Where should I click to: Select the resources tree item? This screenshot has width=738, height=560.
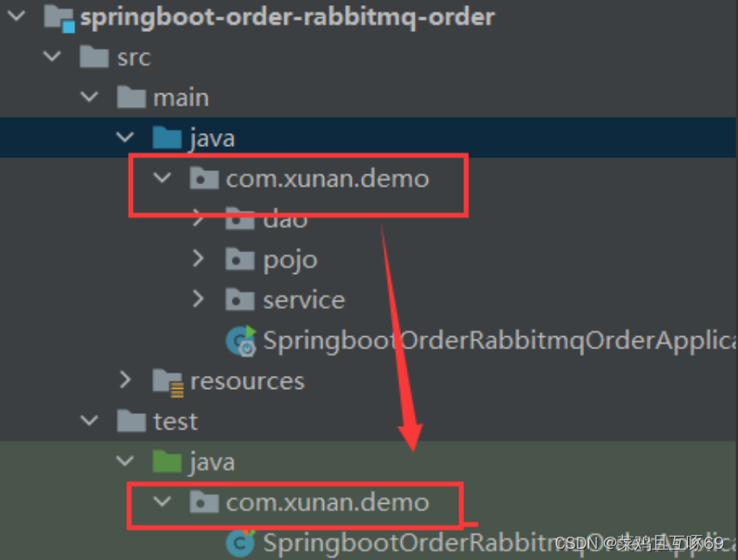(x=248, y=380)
